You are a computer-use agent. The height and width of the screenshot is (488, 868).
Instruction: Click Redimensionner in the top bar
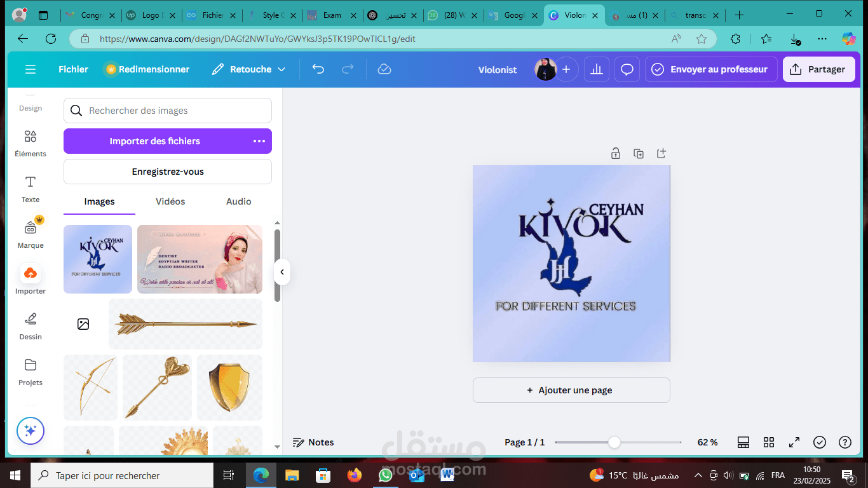tap(147, 69)
